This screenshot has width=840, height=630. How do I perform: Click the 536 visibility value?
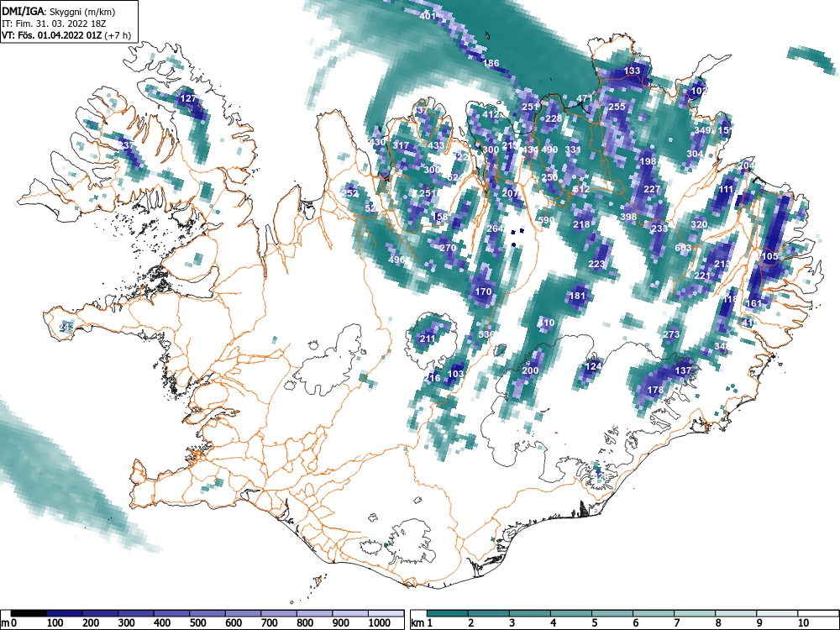pyautogui.click(x=486, y=335)
